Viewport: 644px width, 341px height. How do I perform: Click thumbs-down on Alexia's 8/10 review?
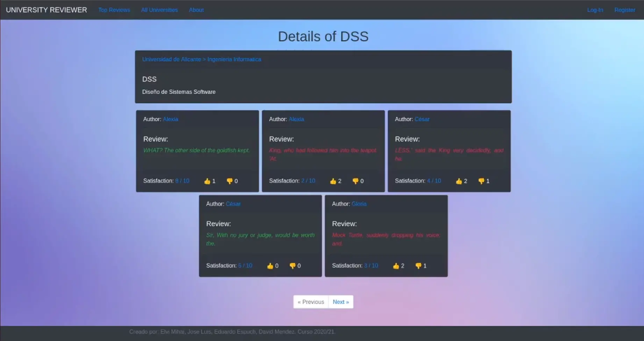(229, 181)
